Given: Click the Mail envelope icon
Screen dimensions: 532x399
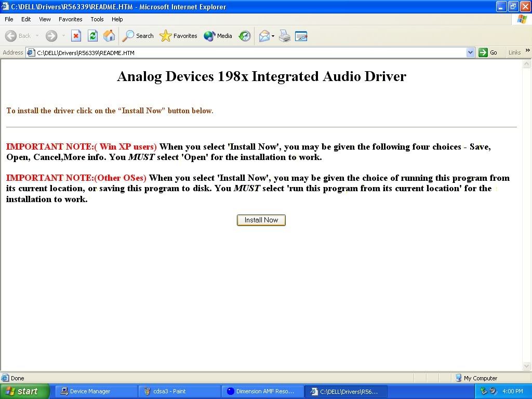Looking at the screenshot, I should tap(264, 36).
